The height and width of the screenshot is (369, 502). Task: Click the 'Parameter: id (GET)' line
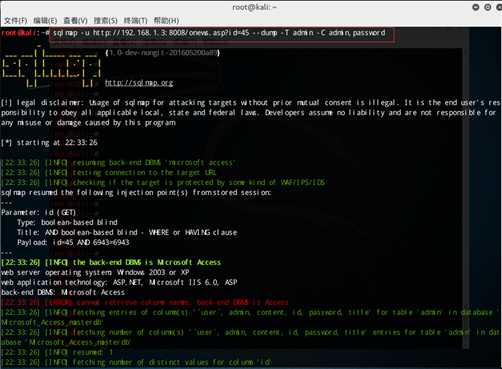click(39, 213)
